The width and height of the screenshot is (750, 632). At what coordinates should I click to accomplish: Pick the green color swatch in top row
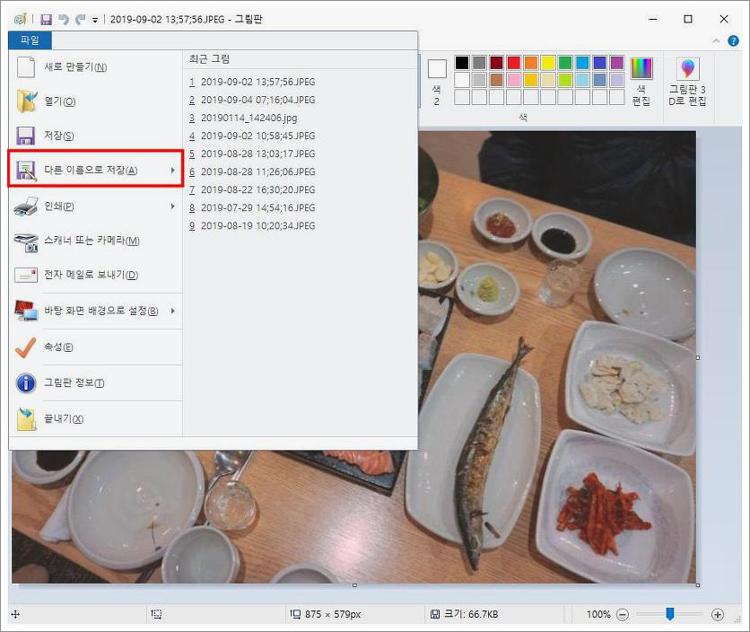565,63
